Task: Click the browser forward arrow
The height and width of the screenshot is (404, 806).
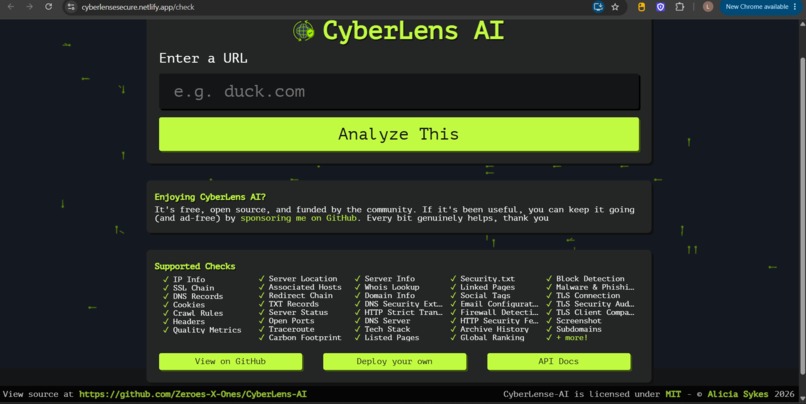Action: tap(30, 7)
